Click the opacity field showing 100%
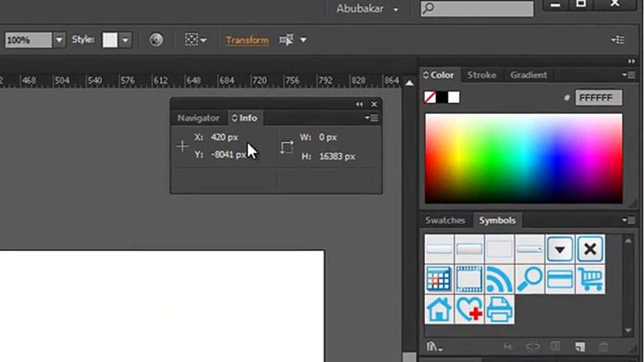The image size is (644, 362). tap(28, 40)
